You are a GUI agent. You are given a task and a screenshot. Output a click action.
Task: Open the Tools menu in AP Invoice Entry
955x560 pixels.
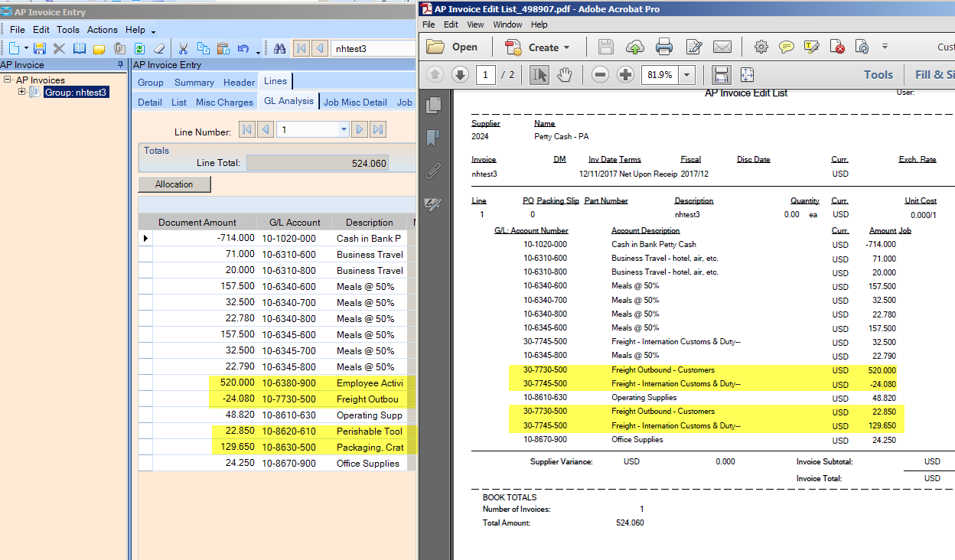point(68,30)
